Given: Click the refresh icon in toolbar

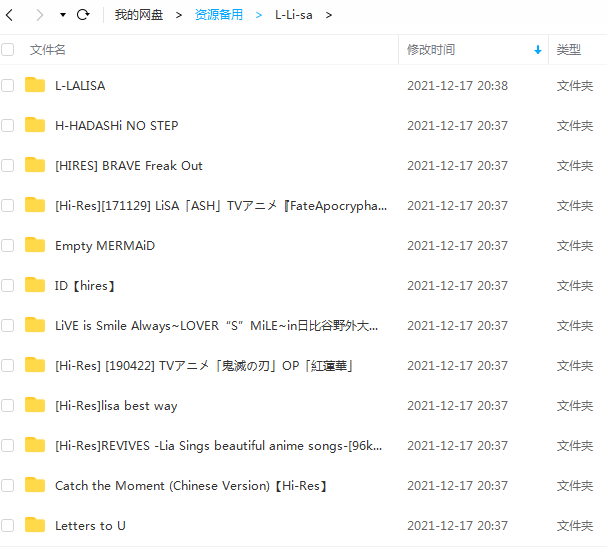Looking at the screenshot, I should 83,15.
